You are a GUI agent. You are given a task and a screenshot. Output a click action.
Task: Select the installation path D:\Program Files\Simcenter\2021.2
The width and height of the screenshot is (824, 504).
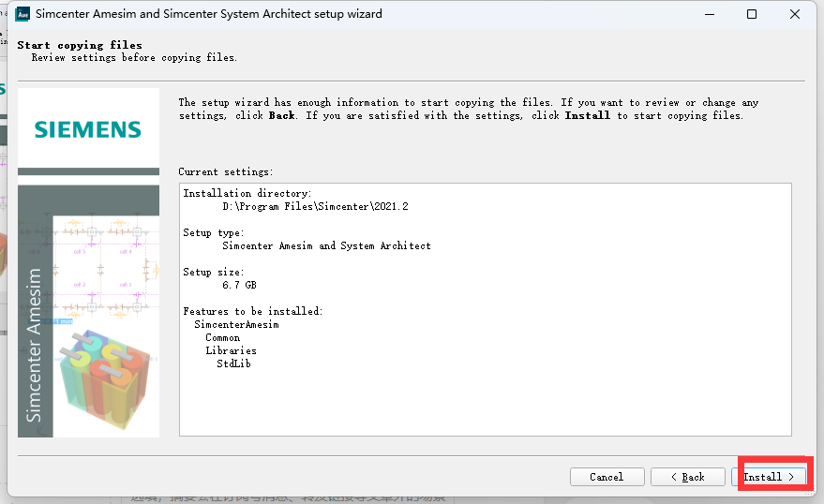coord(315,206)
